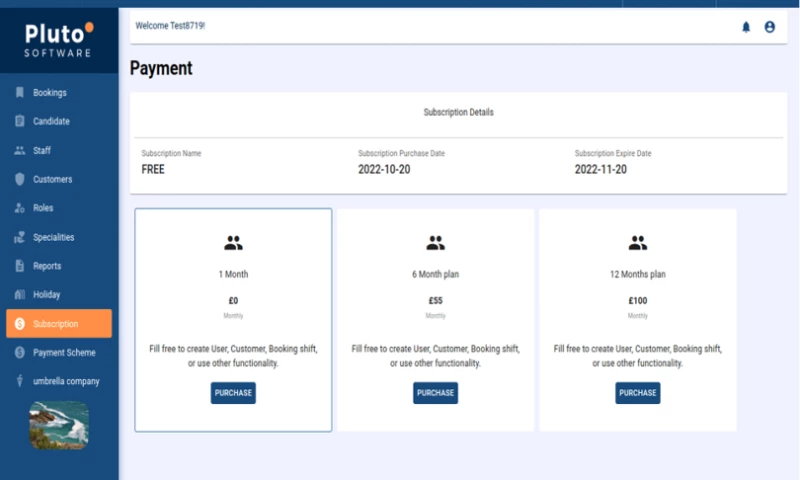The width and height of the screenshot is (800, 480).
Task: Click the £0 price text
Action: [233, 300]
